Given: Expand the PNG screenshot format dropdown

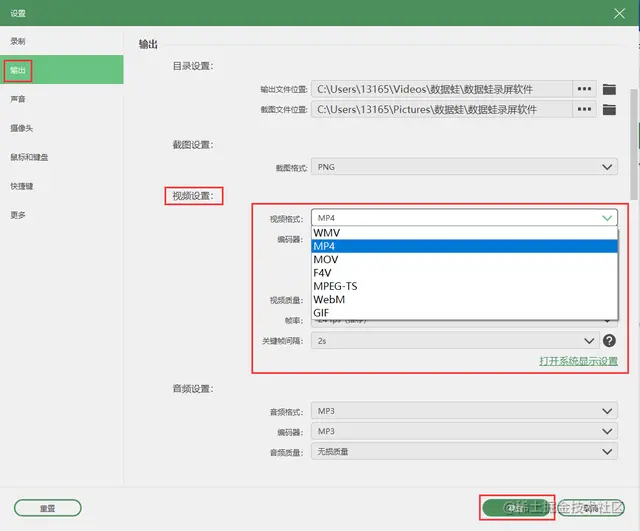Looking at the screenshot, I should [464, 167].
